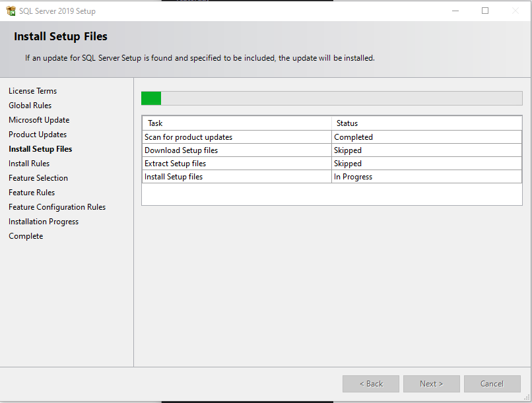532x403 pixels.
Task: Select Install Rules step in sidebar
Action: 29,164
